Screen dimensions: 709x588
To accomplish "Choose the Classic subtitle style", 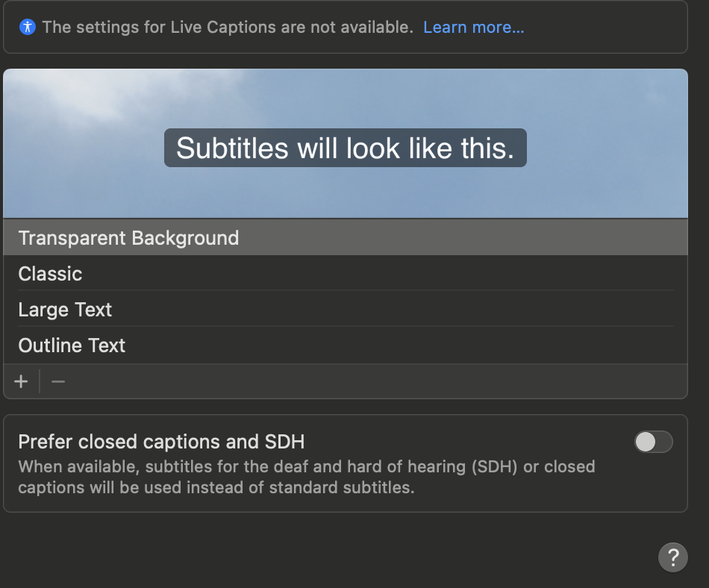I will (x=50, y=274).
